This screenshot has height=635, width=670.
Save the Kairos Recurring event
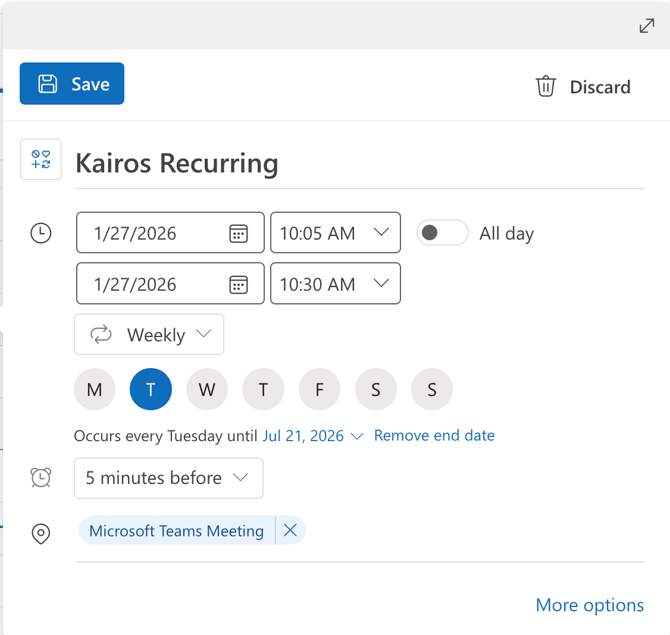click(x=72, y=84)
